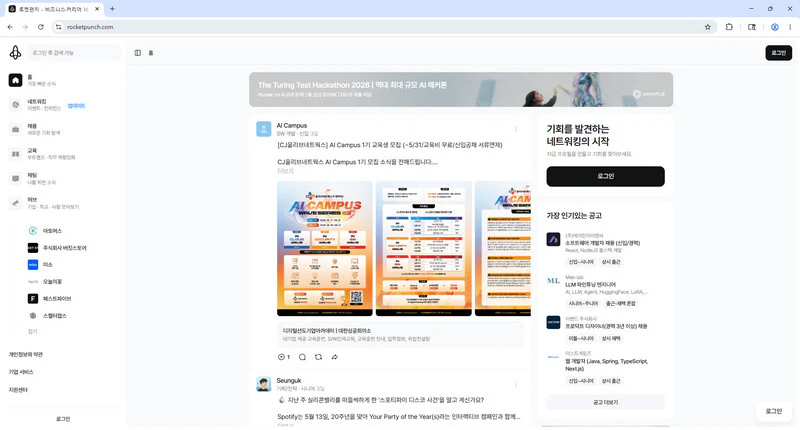The image size is (800, 430).
Task: Click the RocketPunch rocket logo
Action: (x=15, y=53)
